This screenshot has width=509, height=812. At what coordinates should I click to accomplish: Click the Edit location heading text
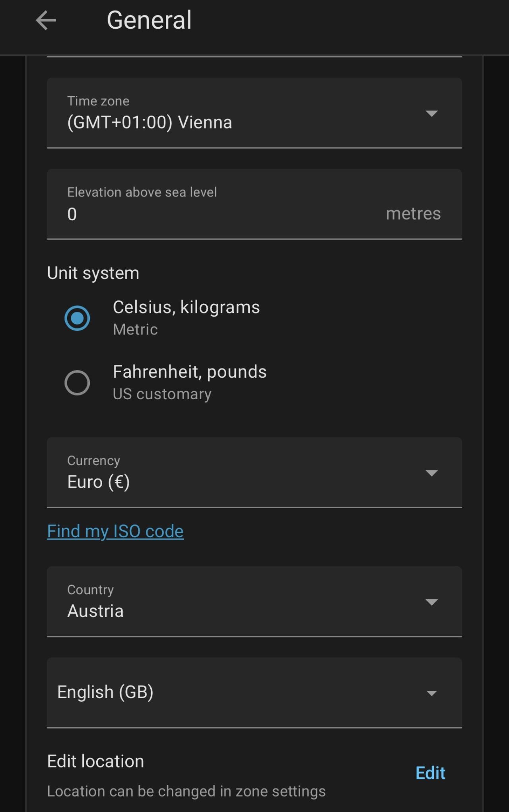[95, 761]
